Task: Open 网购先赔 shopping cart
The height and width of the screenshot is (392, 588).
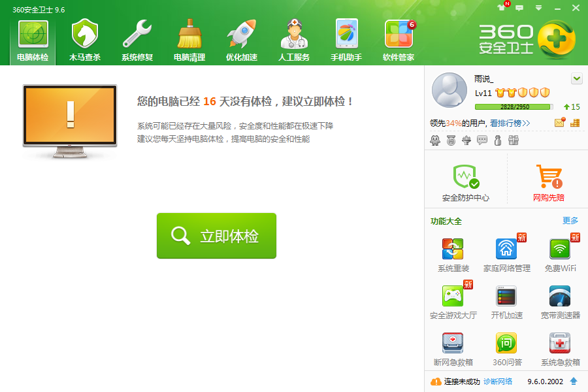Action: click(549, 183)
